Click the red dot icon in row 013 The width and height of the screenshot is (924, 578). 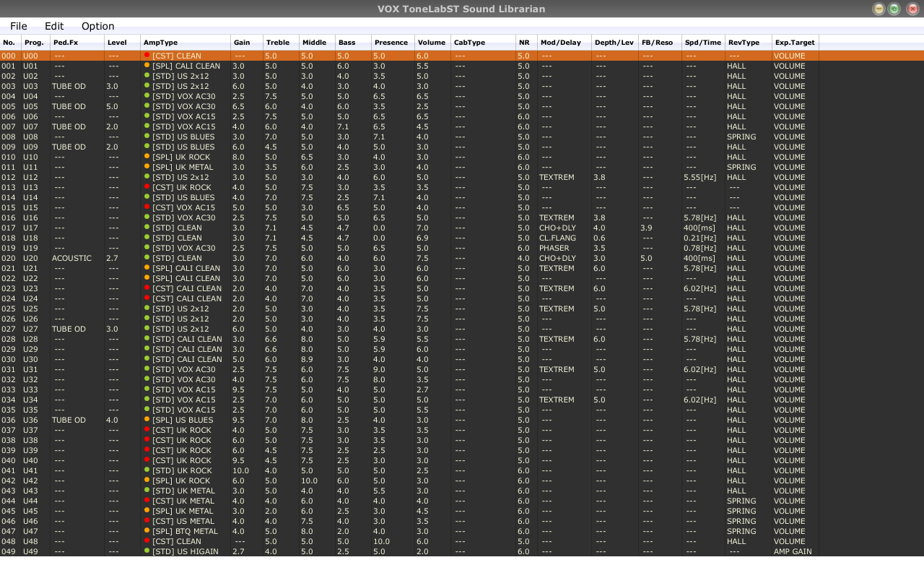(147, 186)
